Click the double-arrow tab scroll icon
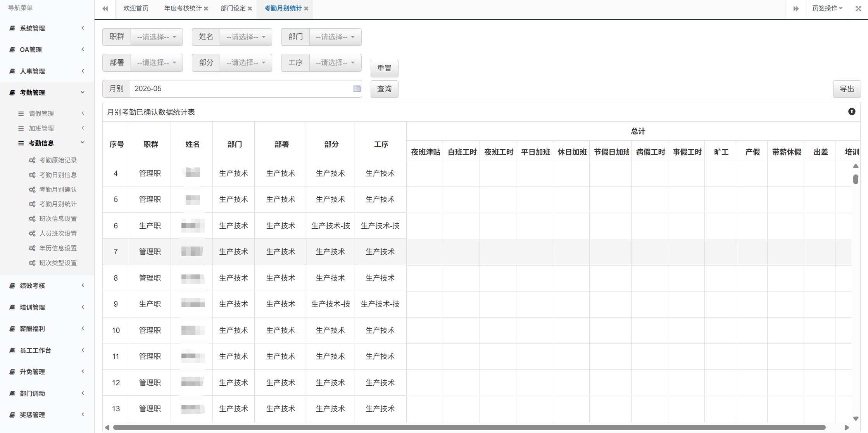Screen dimensions: 868x433 [x=796, y=9]
